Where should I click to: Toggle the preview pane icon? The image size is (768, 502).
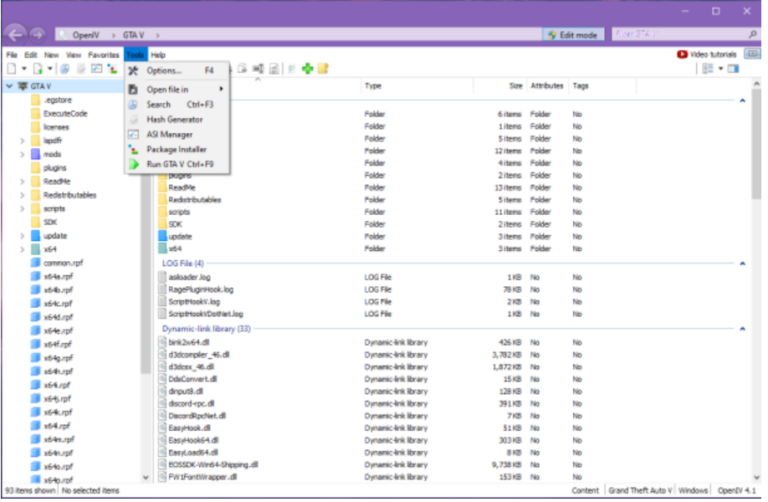733,69
